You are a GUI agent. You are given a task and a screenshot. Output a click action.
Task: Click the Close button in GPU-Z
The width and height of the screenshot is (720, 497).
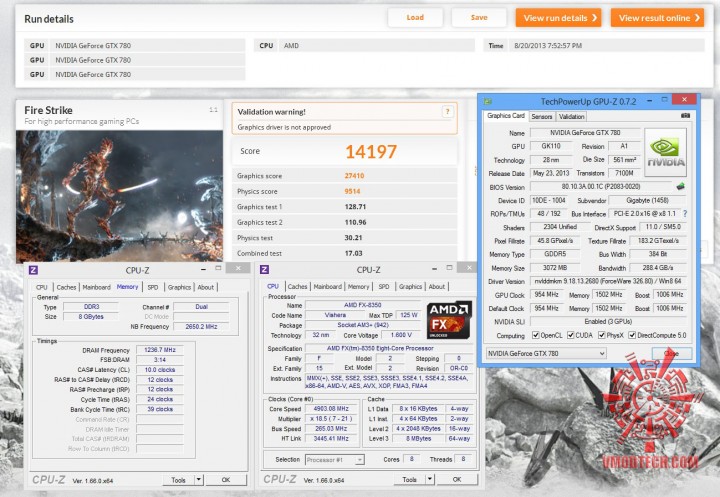pyautogui.click(x=671, y=353)
